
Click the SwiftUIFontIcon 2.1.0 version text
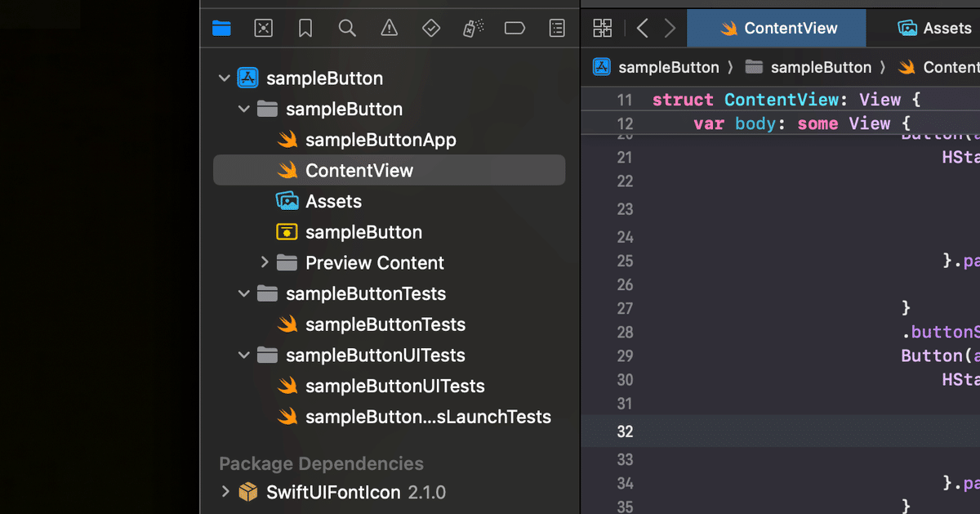[426, 492]
